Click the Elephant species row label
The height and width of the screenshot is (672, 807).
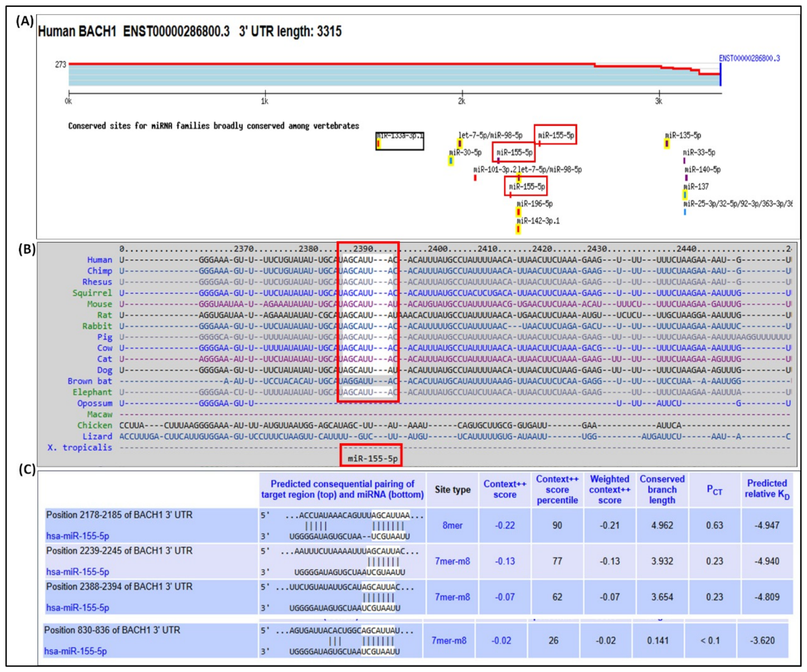coord(92,392)
